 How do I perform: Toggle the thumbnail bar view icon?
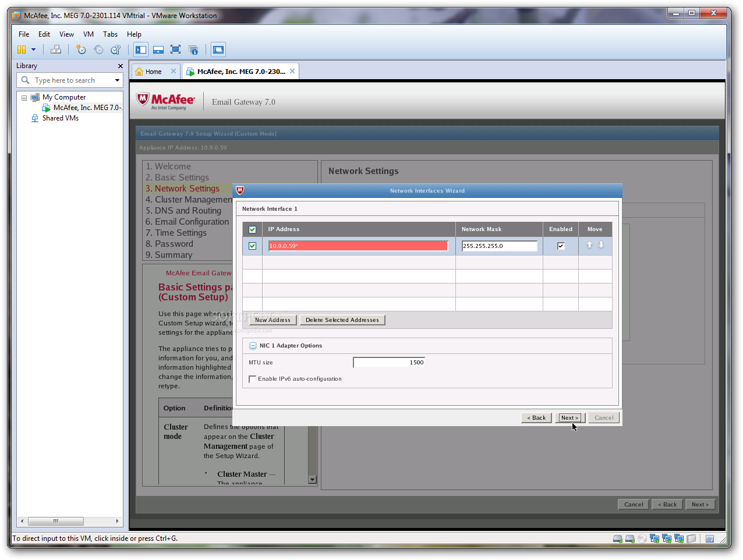tap(158, 49)
